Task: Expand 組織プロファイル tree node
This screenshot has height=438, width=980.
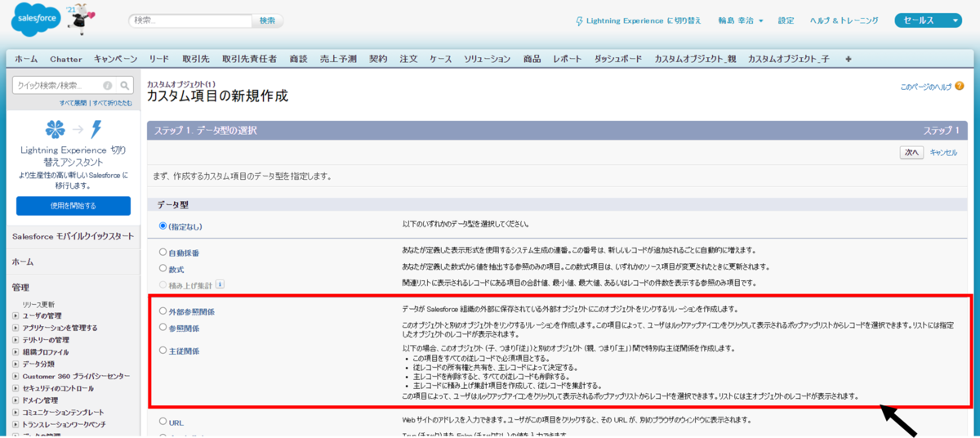Action: coord(16,352)
